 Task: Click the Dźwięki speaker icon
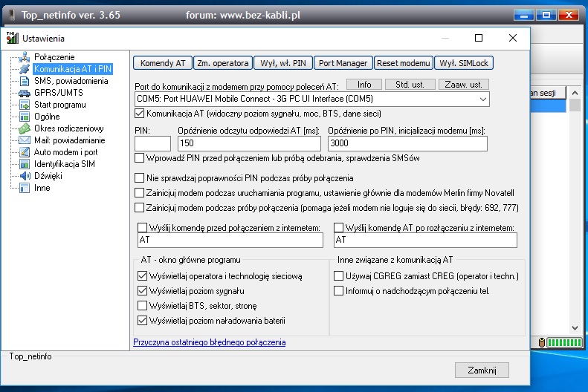25,176
